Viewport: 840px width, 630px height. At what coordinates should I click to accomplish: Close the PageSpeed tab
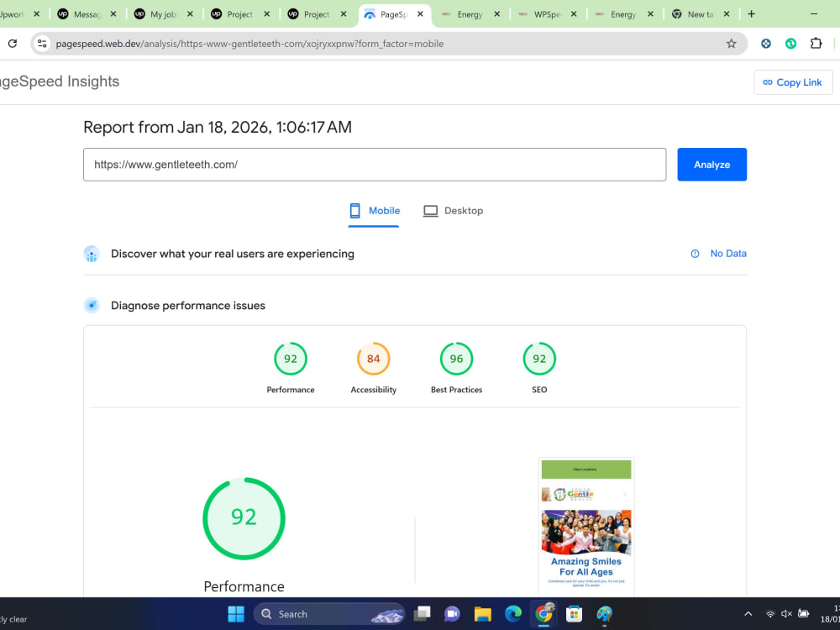pos(421,14)
